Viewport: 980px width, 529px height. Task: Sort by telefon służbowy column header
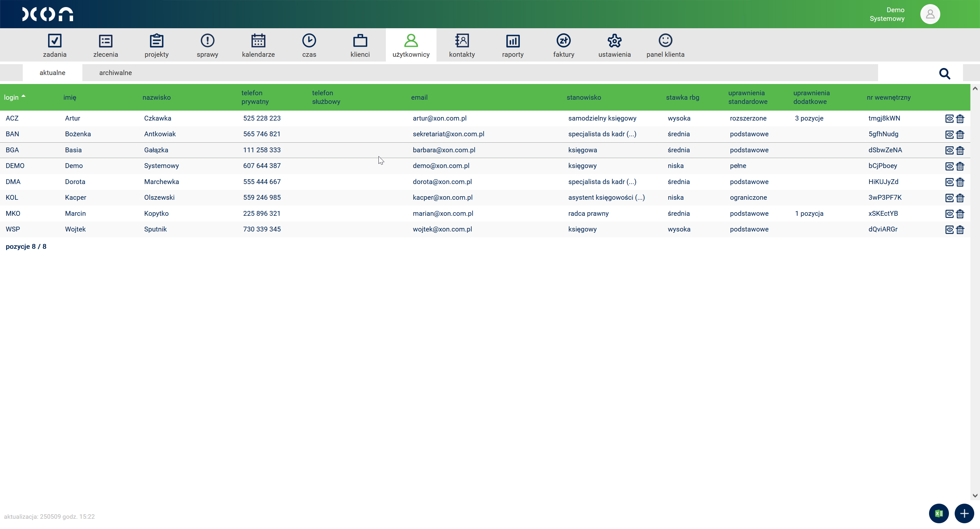tap(326, 97)
